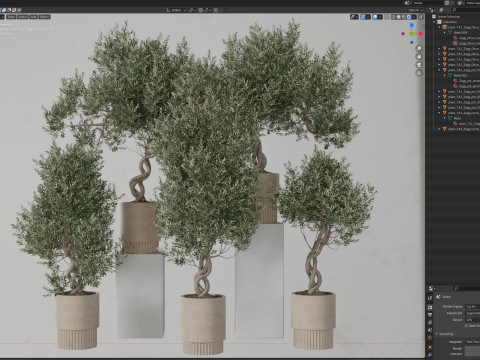Open the Select menu in viewport header

click(22, 17)
